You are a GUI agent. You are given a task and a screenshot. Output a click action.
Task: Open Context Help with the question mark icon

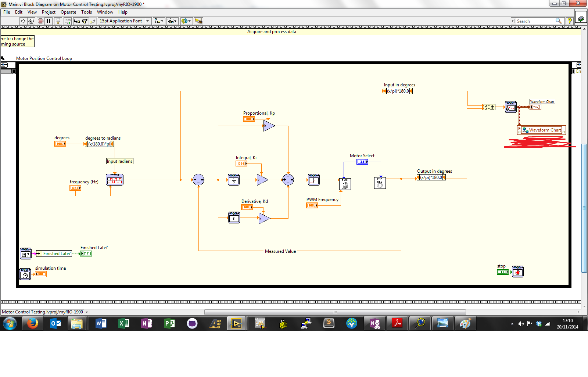click(570, 21)
